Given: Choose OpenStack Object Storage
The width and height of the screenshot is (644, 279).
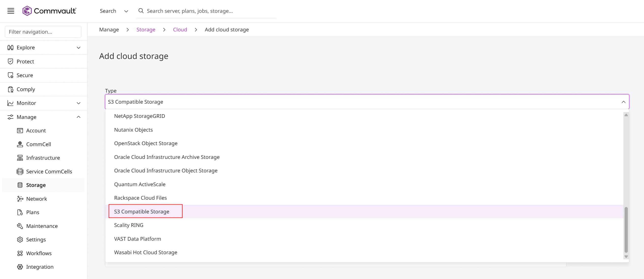Looking at the screenshot, I should [x=364, y=143].
